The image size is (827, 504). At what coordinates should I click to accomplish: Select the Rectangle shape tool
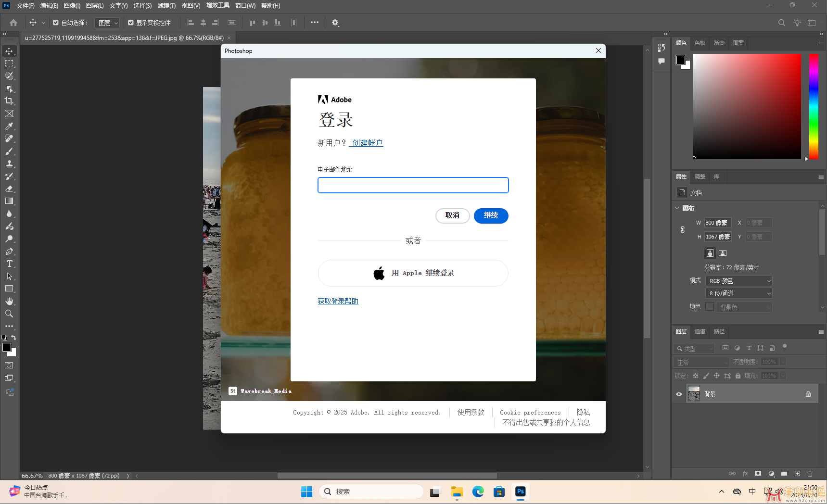pos(9,289)
